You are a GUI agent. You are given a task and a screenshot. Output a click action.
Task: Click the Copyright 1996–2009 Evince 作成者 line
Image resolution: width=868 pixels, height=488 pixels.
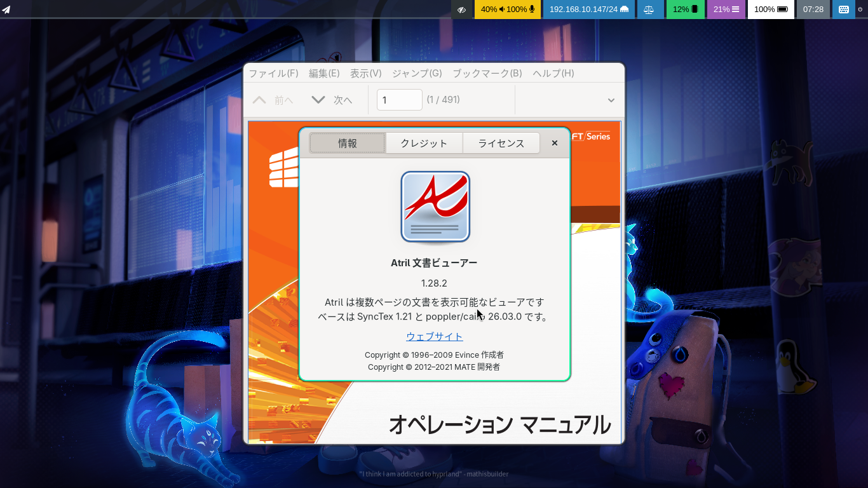[x=435, y=355]
